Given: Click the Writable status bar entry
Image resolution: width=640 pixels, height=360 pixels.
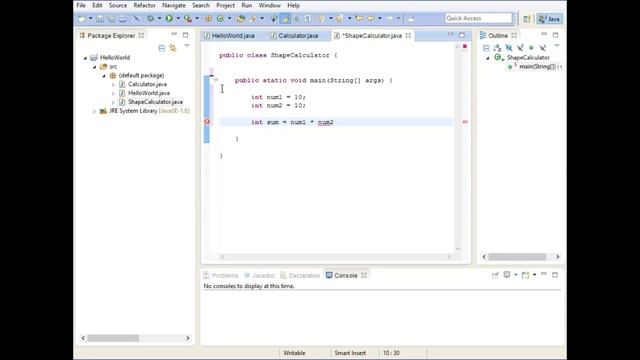Looking at the screenshot, I should coord(294,353).
